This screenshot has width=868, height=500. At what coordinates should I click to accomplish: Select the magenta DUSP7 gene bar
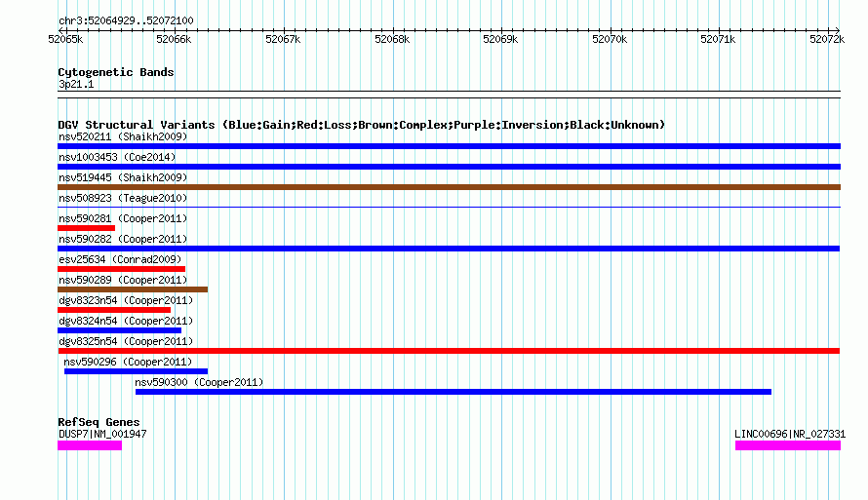tap(90, 445)
